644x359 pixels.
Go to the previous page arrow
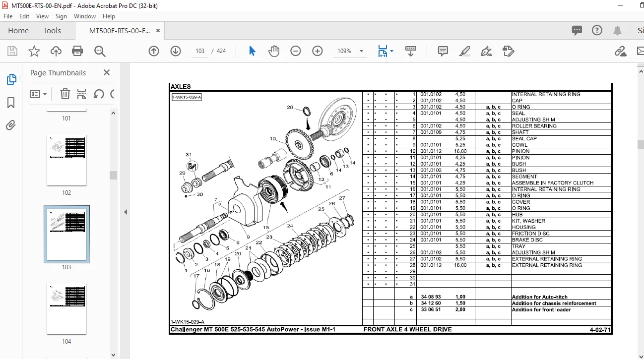point(154,51)
